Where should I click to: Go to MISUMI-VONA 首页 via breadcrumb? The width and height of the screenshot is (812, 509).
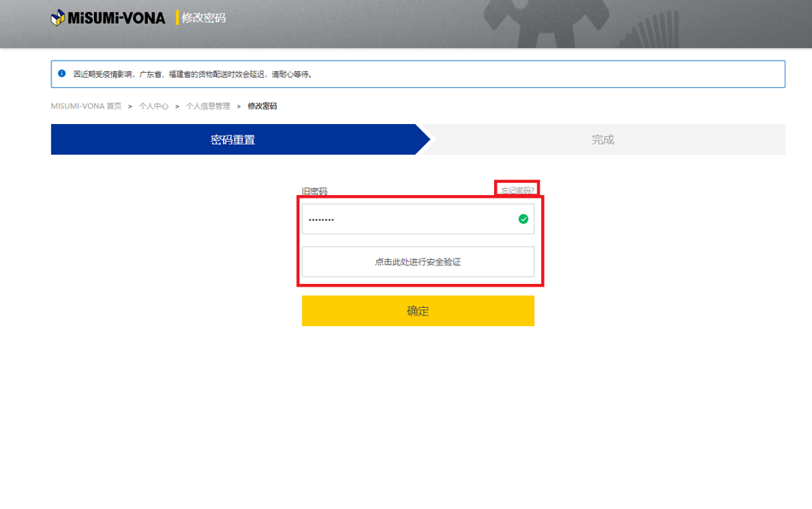[x=85, y=106]
